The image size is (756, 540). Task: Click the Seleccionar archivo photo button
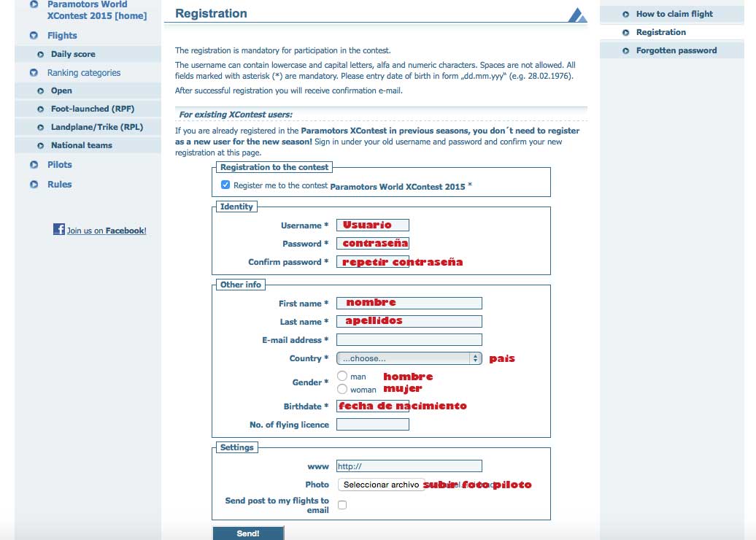(381, 485)
